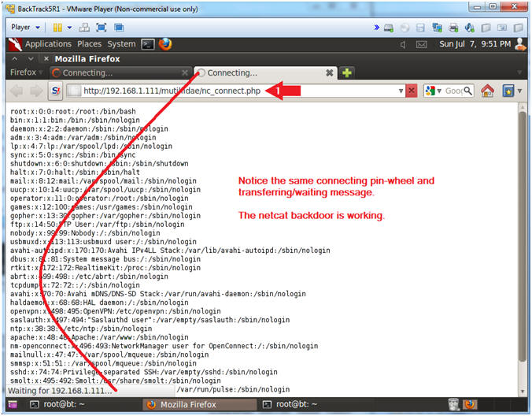Close the active Connecting tab
Screen dimensions: 532x416
329,72
